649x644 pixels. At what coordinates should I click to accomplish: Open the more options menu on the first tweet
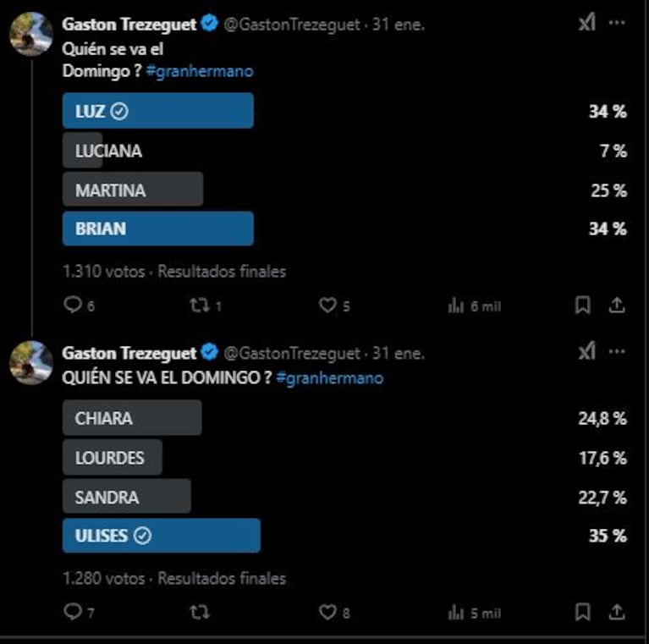coord(617,23)
